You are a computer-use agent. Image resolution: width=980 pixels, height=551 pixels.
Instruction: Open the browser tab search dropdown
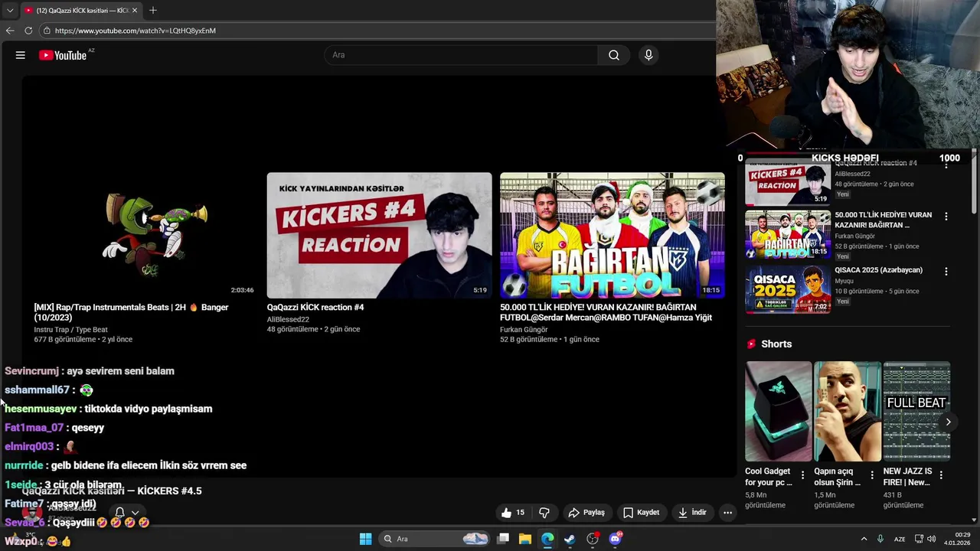click(x=10, y=10)
